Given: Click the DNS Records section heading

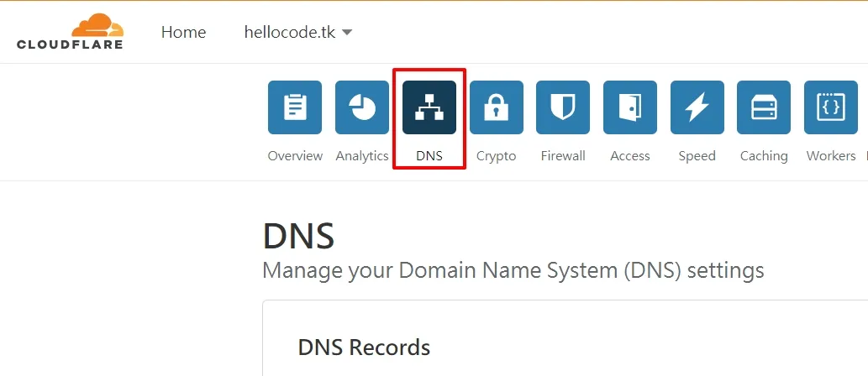Looking at the screenshot, I should point(364,347).
